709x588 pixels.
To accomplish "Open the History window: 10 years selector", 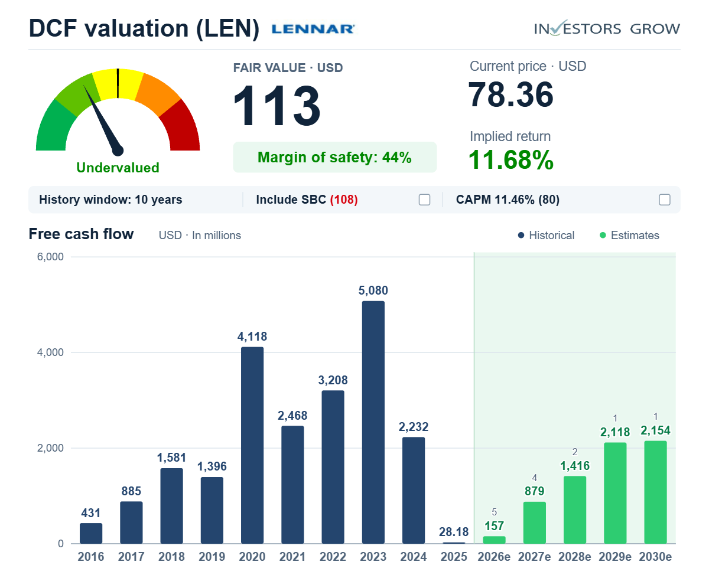I will (110, 200).
